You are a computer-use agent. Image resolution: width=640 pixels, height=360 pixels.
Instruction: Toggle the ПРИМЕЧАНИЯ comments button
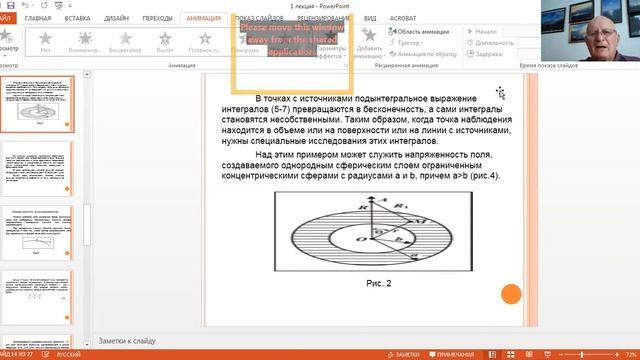pyautogui.click(x=452, y=355)
